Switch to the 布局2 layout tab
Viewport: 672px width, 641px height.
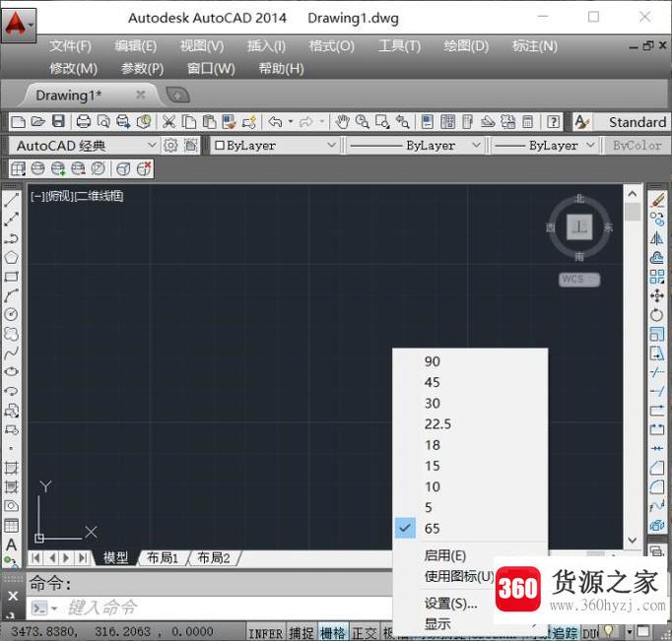[x=214, y=558]
